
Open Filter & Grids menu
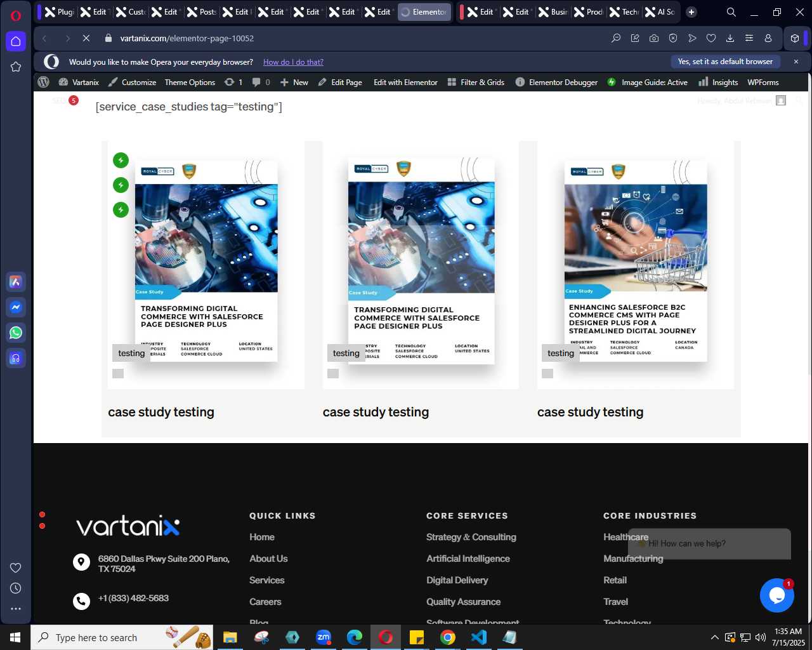click(x=476, y=82)
